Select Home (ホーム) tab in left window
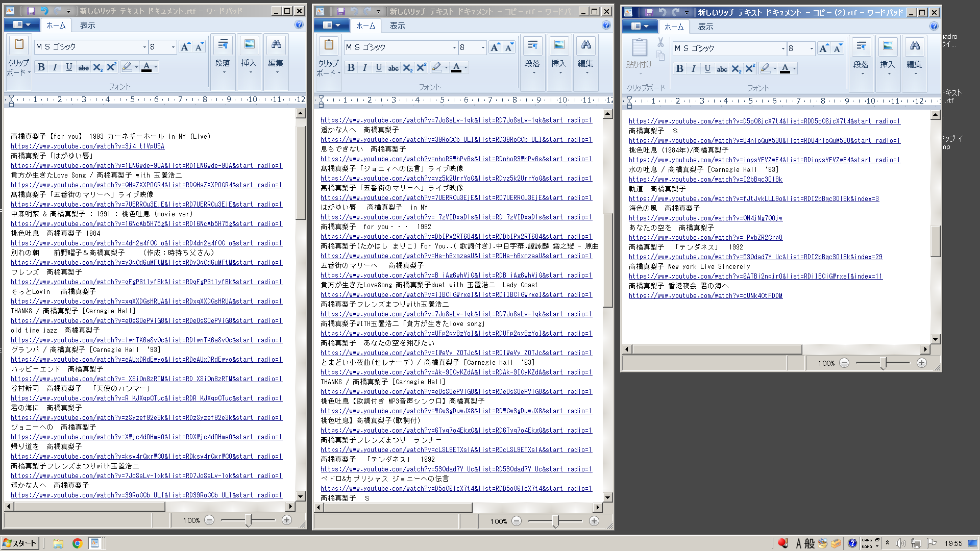 (x=56, y=25)
